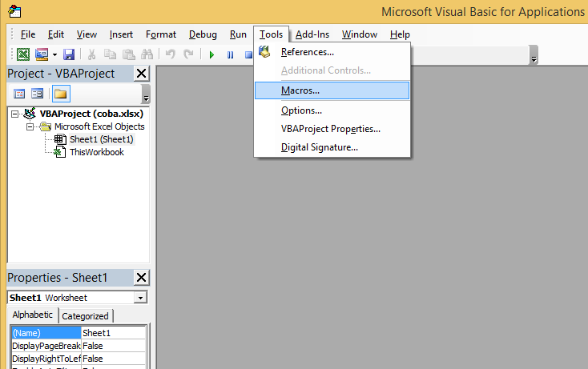Click the ThisWorkbook icon in tree
Screen dimensions: 588x369
tap(59, 152)
